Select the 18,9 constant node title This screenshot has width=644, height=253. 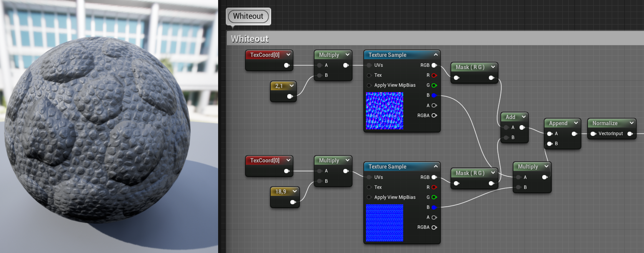pos(280,191)
